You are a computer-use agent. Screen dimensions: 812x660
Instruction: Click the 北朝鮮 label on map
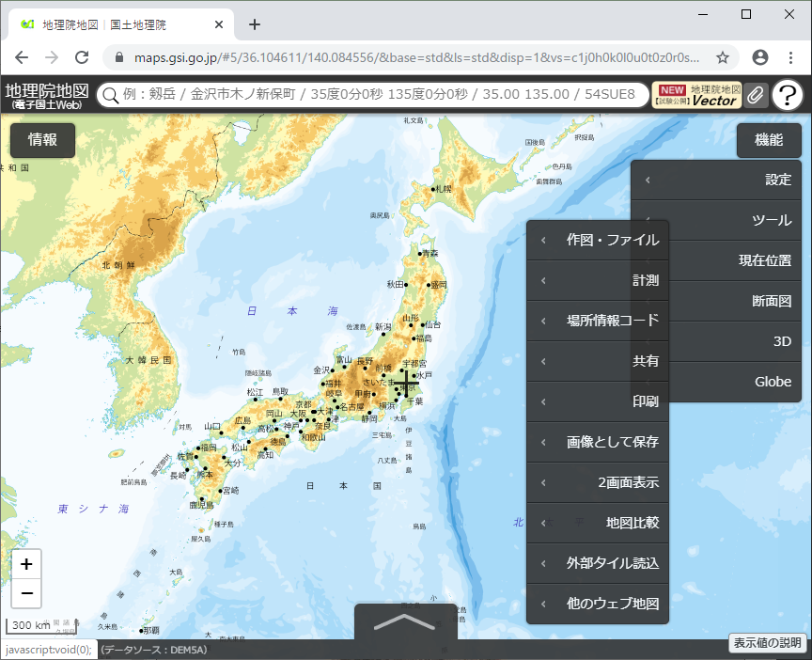[x=118, y=265]
